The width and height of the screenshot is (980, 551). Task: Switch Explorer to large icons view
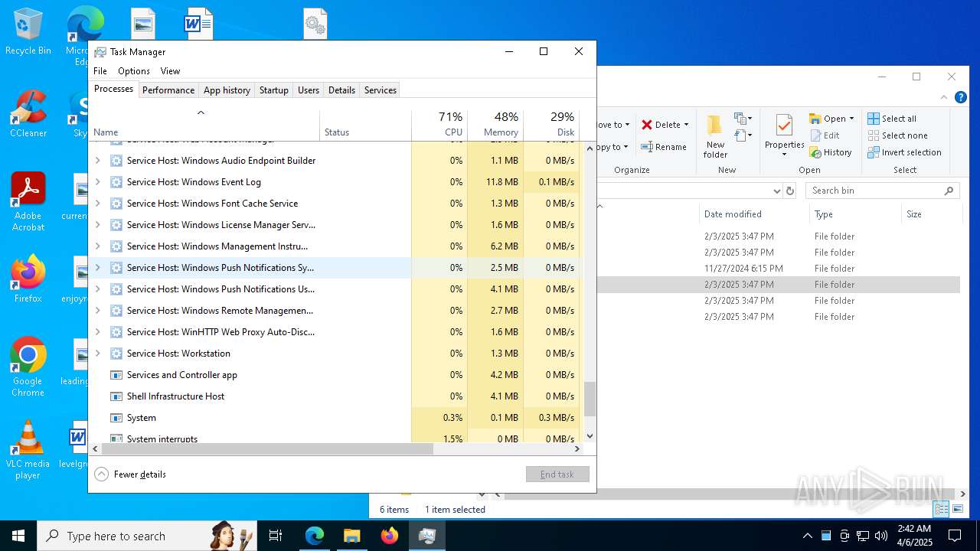(x=956, y=509)
